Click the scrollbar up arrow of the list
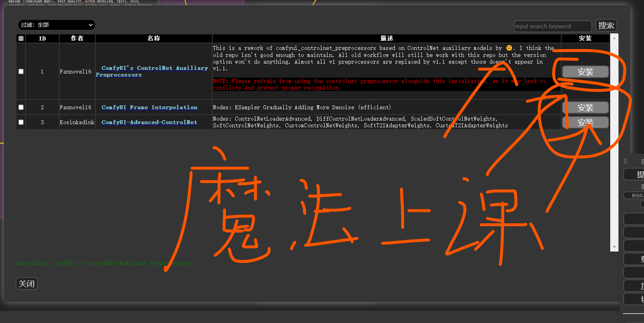This screenshot has width=644, height=323. point(614,38)
